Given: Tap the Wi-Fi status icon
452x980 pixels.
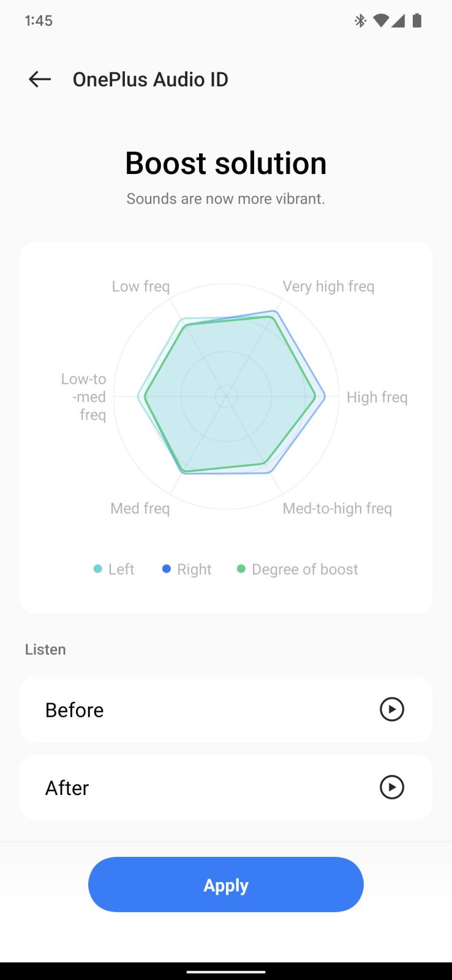Looking at the screenshot, I should pos(380,21).
